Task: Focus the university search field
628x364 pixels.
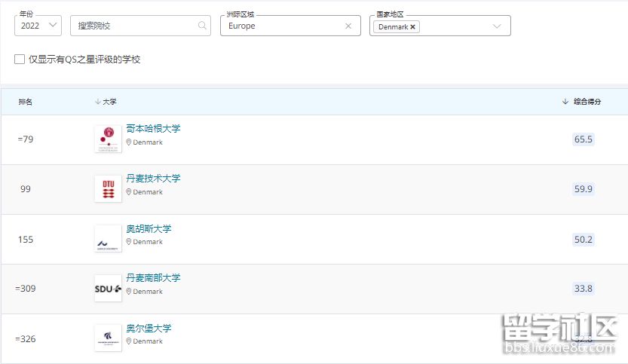Action: 140,26
